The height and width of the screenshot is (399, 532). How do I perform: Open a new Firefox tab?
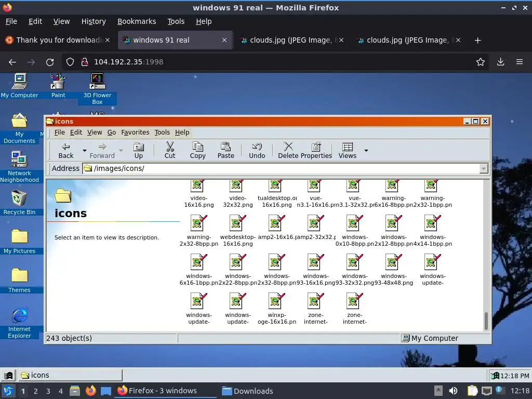(477, 41)
